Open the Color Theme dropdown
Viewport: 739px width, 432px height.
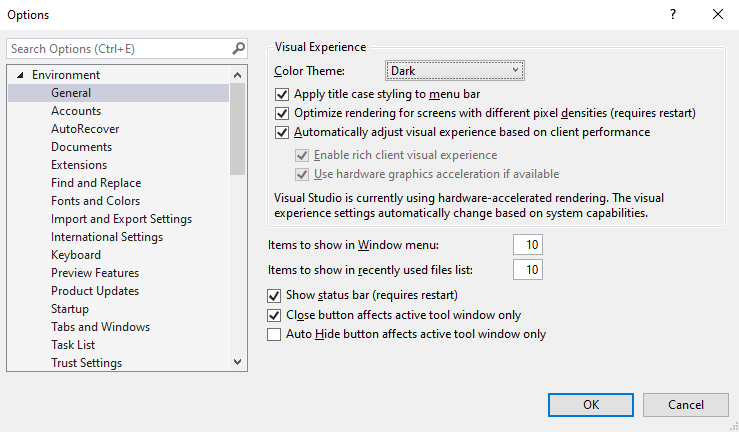tap(455, 71)
